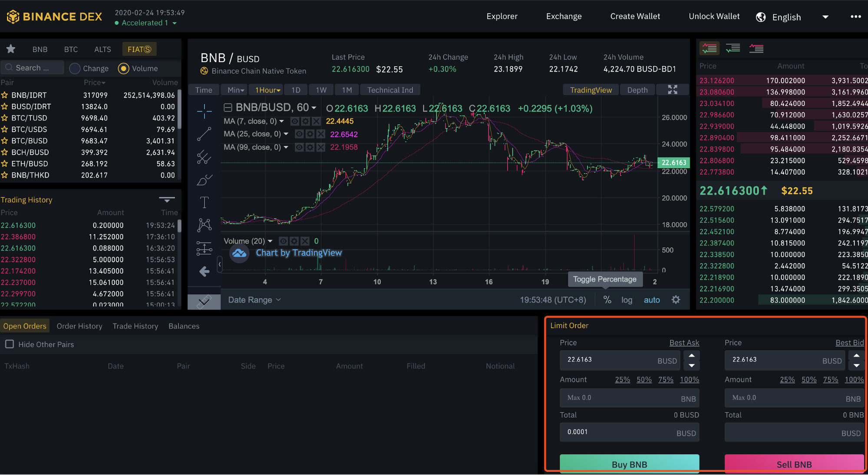Expand the Volume (20) options arrow
This screenshot has width=868, height=475.
(x=270, y=241)
